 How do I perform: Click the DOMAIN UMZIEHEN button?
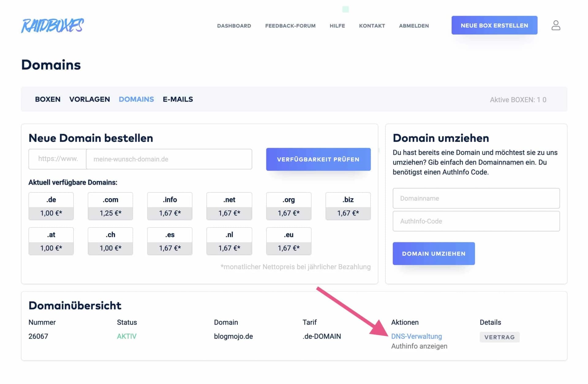tap(434, 253)
